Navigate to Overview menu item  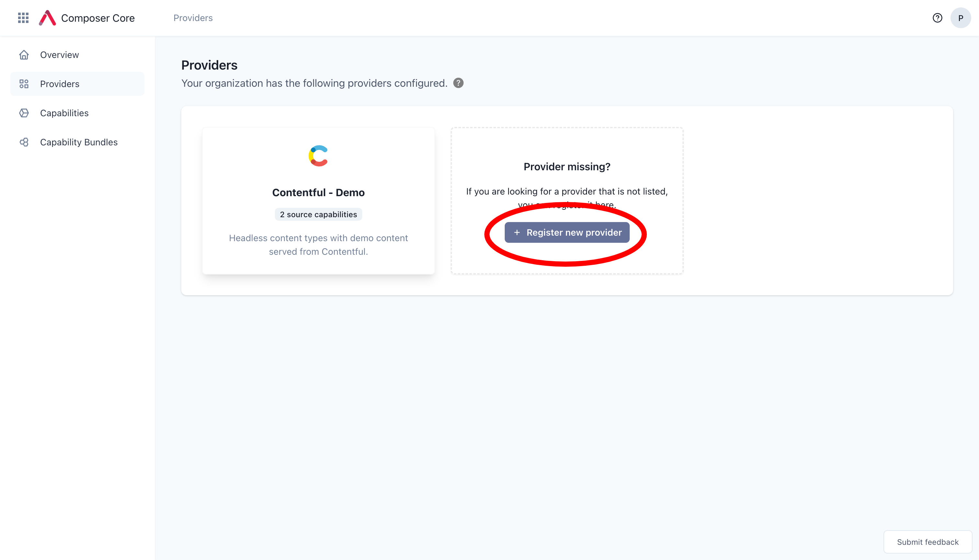pyautogui.click(x=59, y=54)
